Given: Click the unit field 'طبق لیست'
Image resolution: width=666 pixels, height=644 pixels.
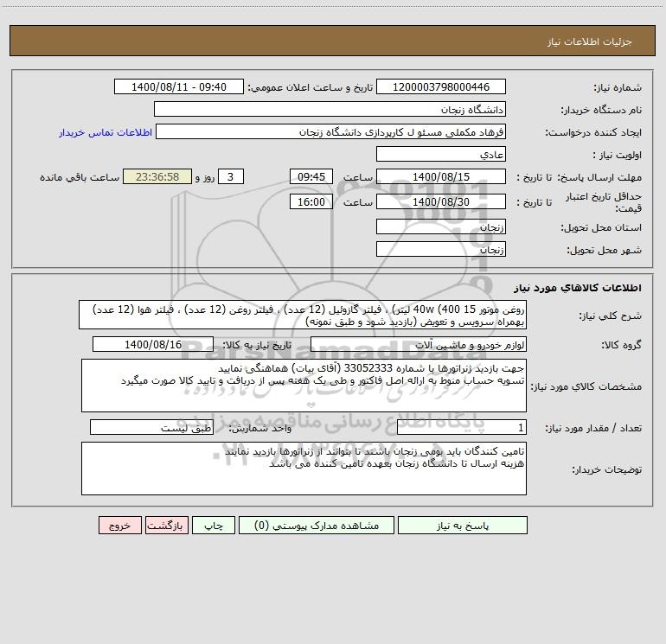Looking at the screenshot, I should click(x=151, y=428).
